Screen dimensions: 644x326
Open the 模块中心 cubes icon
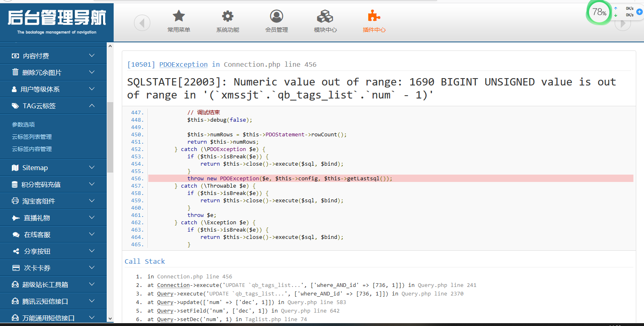(x=325, y=17)
